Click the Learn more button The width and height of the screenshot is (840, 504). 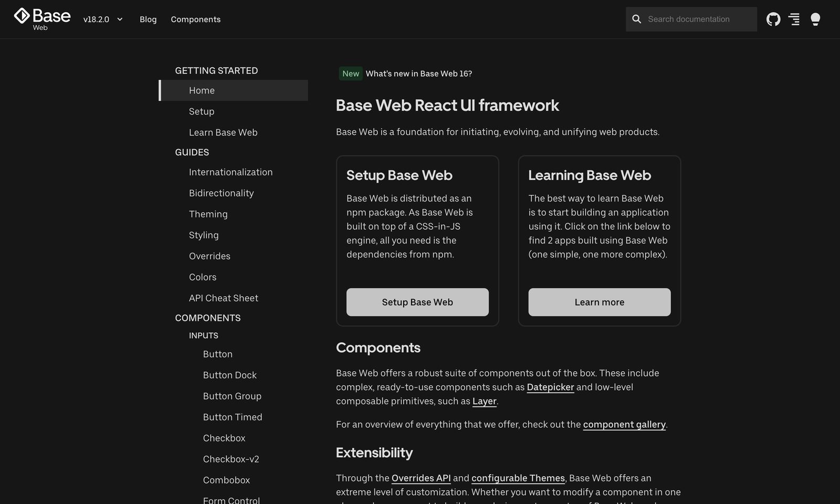tap(600, 302)
